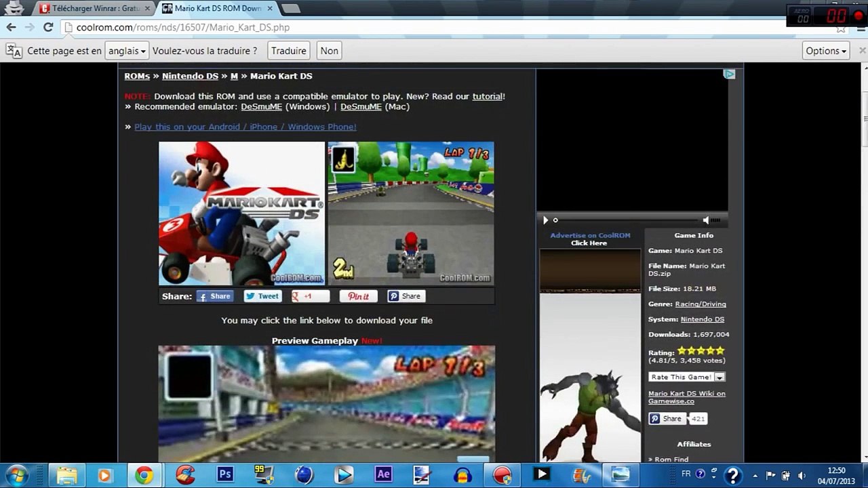Close the Télécharger Winrar tab
This screenshot has height=488, width=868.
(x=147, y=8)
